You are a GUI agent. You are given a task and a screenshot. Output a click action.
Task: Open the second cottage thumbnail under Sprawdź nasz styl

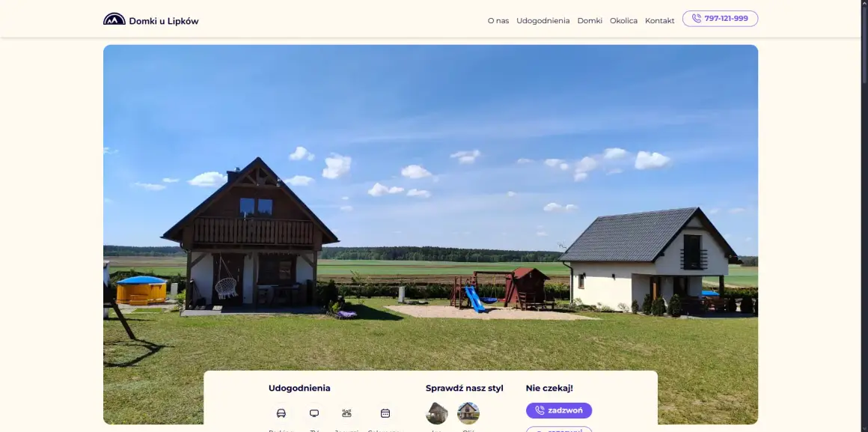pyautogui.click(x=468, y=413)
